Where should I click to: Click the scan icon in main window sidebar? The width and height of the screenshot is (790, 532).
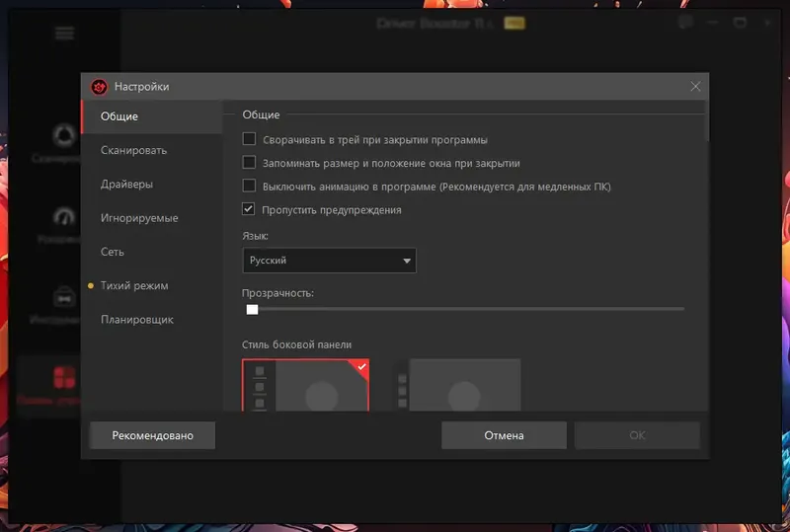[x=64, y=135]
